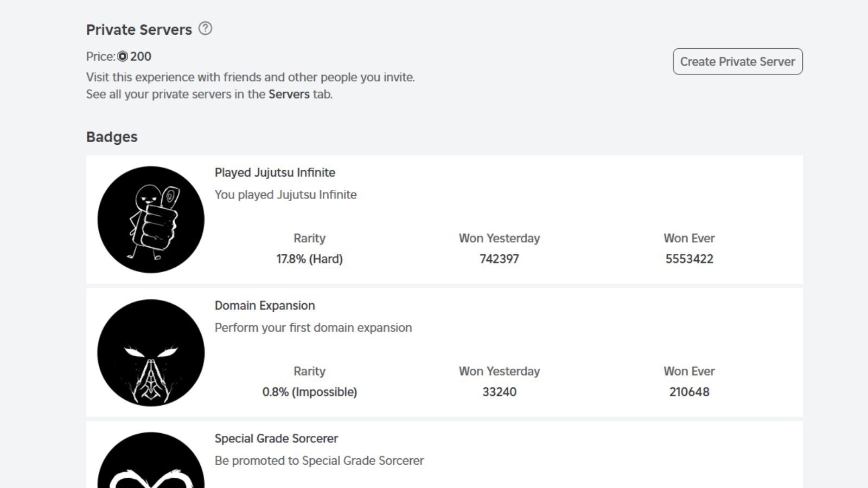Open the Played Jujutsu Infinite badge image
The height and width of the screenshot is (488, 868).
point(151,220)
